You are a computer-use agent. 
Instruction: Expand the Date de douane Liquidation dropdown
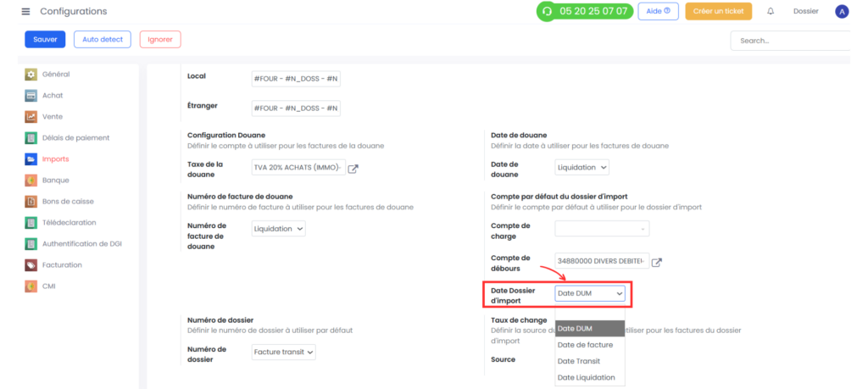[x=581, y=167]
